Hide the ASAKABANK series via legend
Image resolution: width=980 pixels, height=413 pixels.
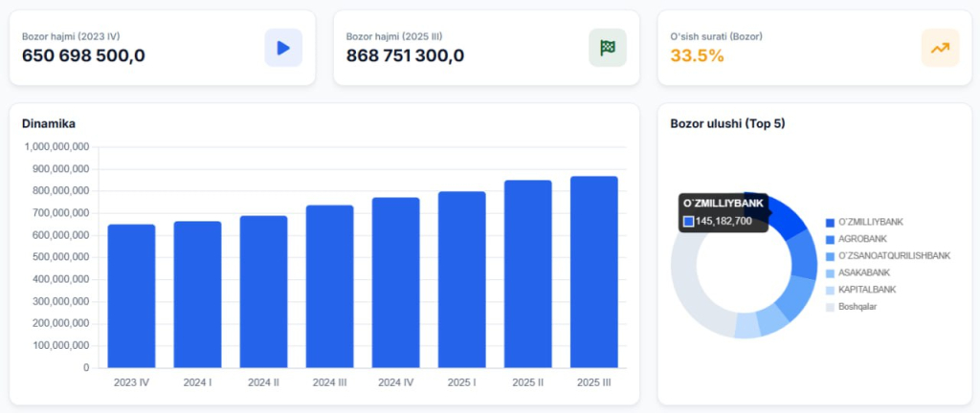862,272
